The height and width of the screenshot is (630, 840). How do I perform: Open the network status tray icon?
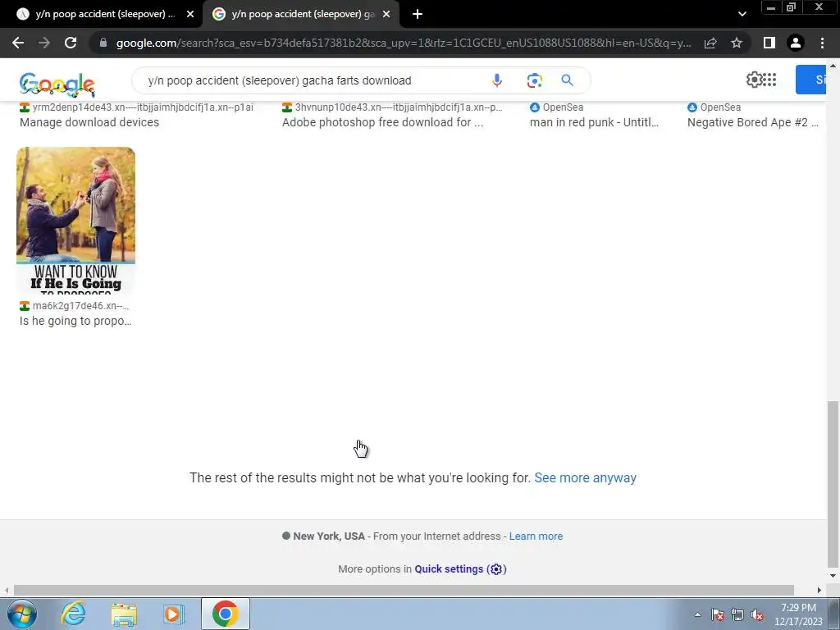[737, 614]
